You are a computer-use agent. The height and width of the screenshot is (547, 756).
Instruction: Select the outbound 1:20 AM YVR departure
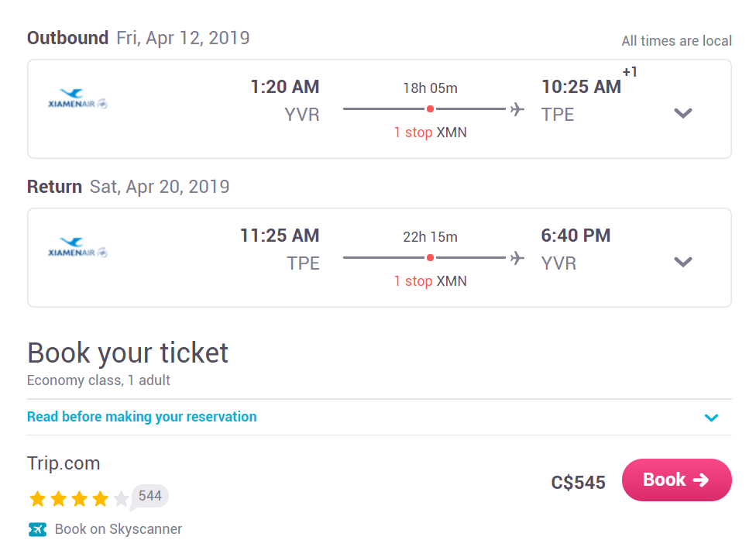285,100
